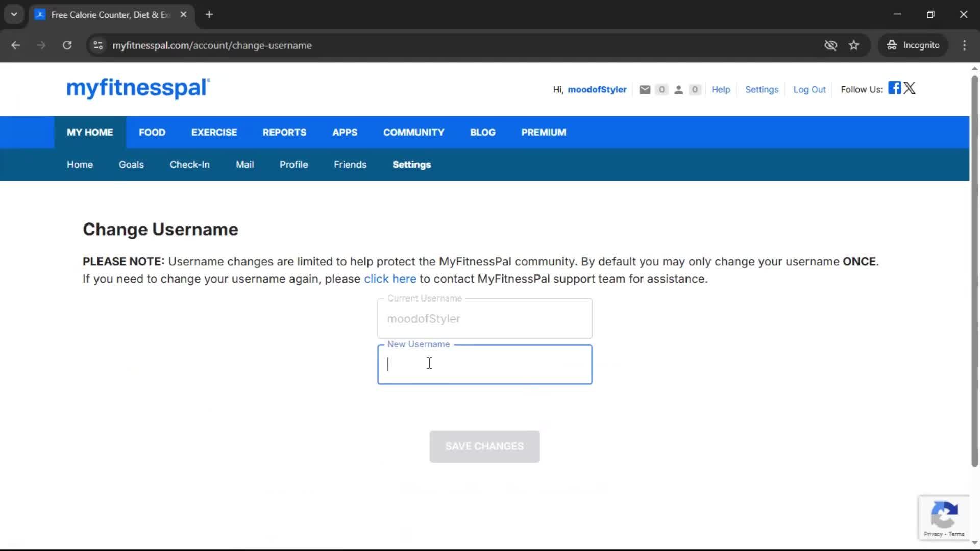Open MyFitnessPal X (Twitter) icon
The height and width of the screenshot is (551, 980).
[x=910, y=88]
